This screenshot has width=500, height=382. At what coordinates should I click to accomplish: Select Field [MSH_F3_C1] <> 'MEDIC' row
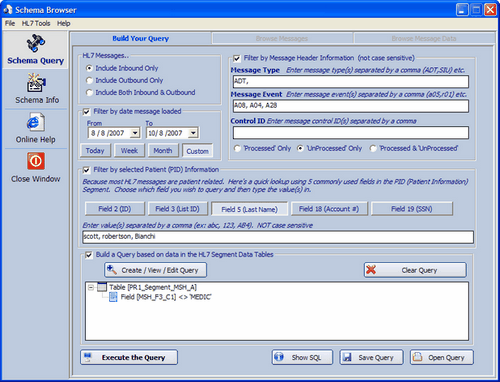tap(166, 297)
